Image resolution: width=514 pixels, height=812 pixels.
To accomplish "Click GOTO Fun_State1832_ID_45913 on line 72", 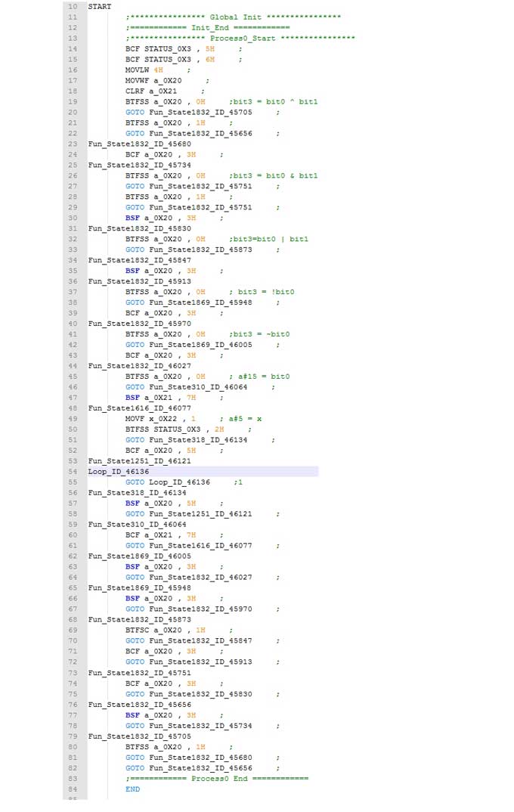I will 188,662.
